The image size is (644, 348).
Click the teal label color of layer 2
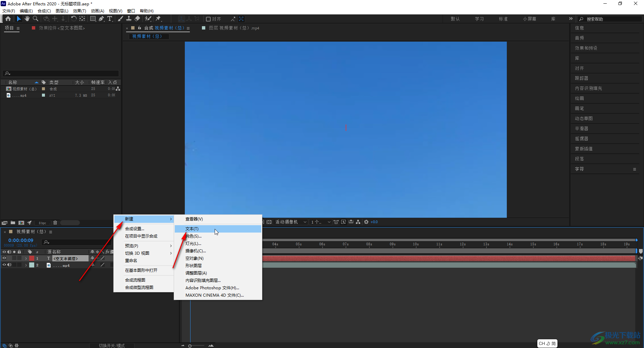32,265
